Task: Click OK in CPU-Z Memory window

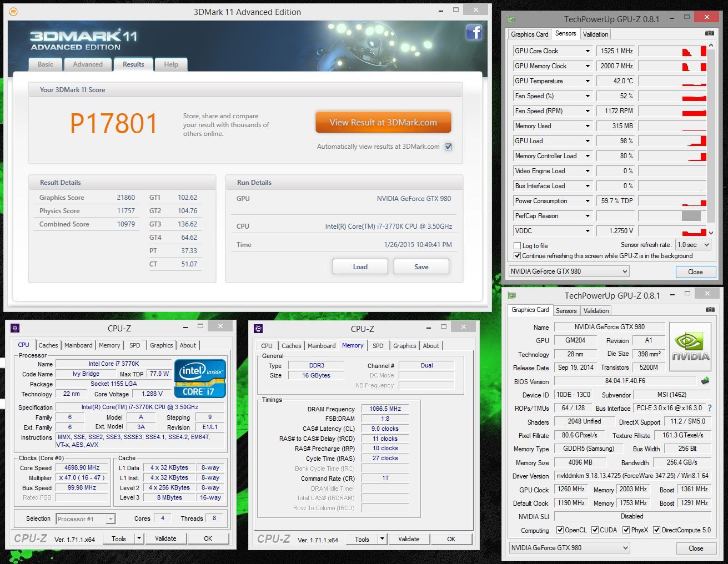Action: pos(451,539)
